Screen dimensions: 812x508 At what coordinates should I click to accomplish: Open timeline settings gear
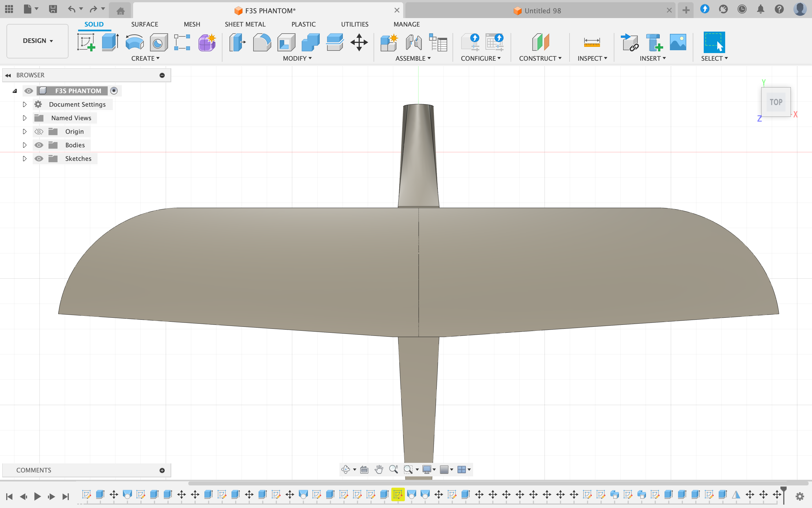(x=800, y=496)
